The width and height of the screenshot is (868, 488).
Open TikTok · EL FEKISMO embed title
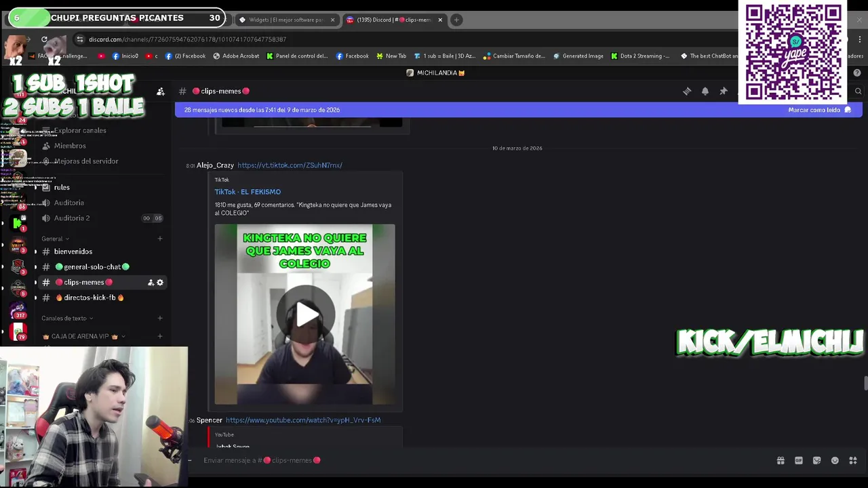pyautogui.click(x=248, y=192)
